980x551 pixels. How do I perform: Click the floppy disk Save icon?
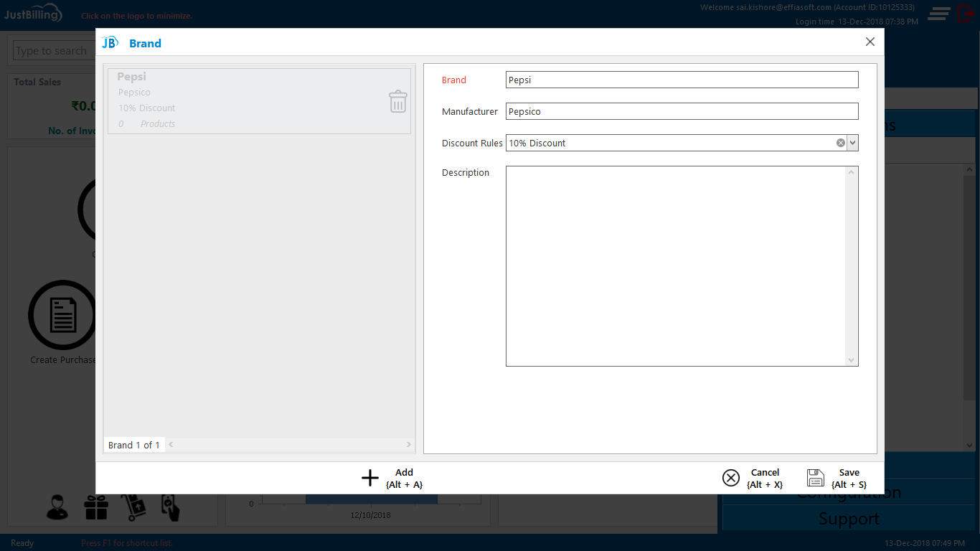pos(816,478)
